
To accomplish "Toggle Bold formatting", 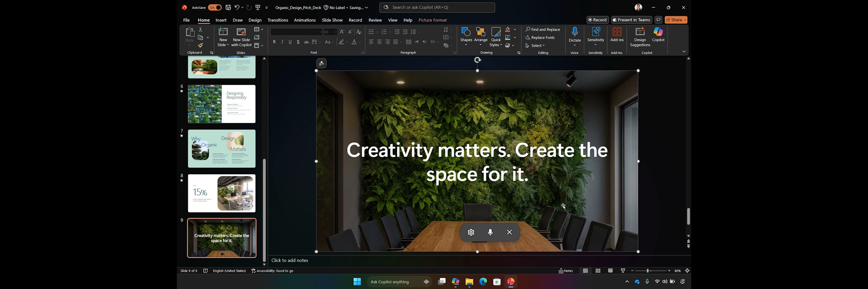I will (274, 42).
